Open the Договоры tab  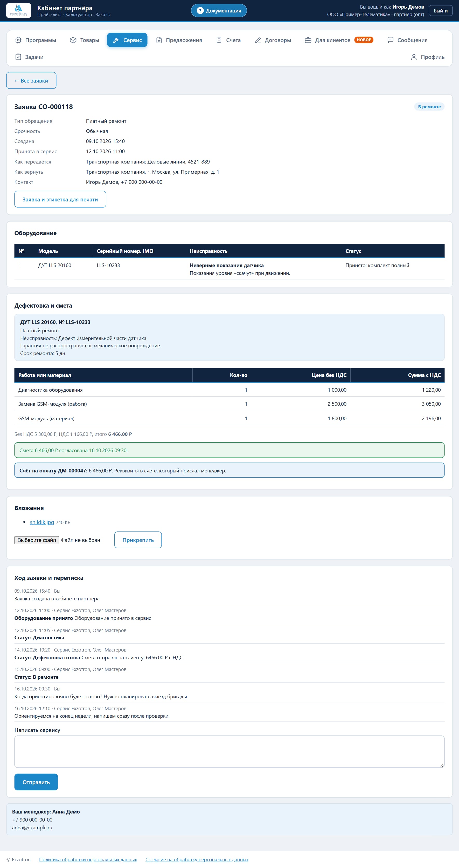point(273,40)
